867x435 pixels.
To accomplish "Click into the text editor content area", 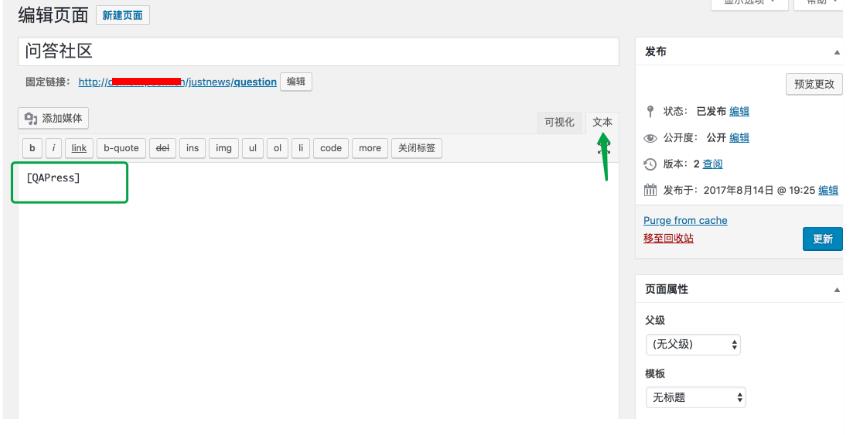I will tap(318, 290).
